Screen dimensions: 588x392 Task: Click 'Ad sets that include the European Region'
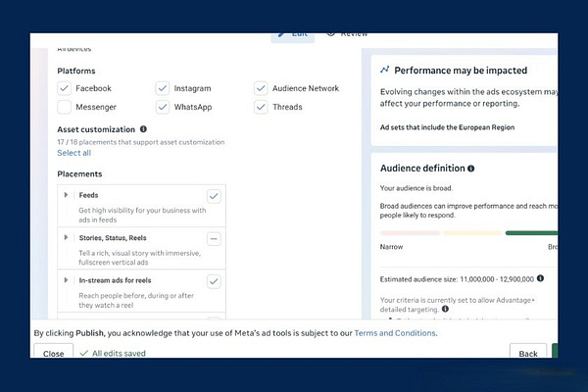(447, 127)
